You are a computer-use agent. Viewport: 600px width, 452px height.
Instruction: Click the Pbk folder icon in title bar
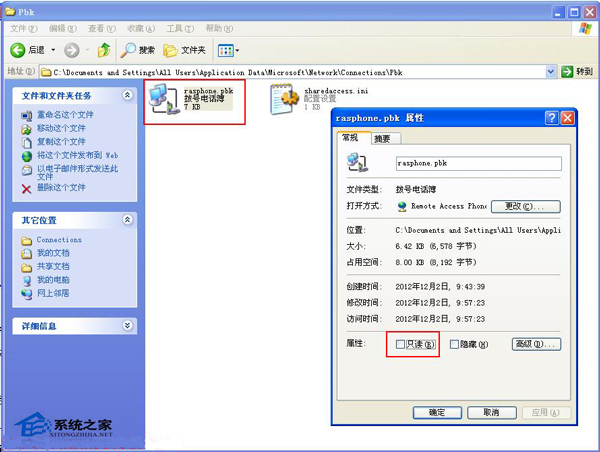(x=10, y=12)
